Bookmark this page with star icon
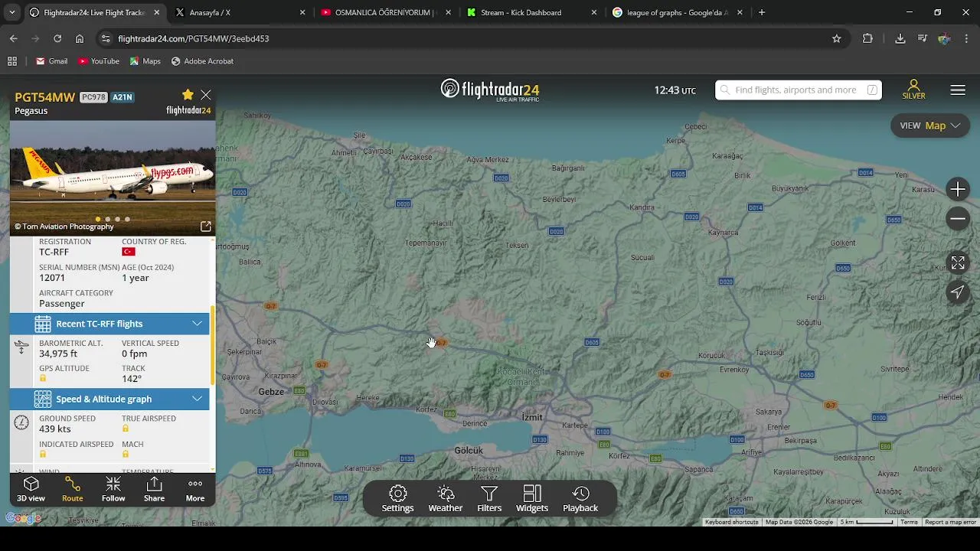The height and width of the screenshot is (551, 980). pyautogui.click(x=836, y=38)
